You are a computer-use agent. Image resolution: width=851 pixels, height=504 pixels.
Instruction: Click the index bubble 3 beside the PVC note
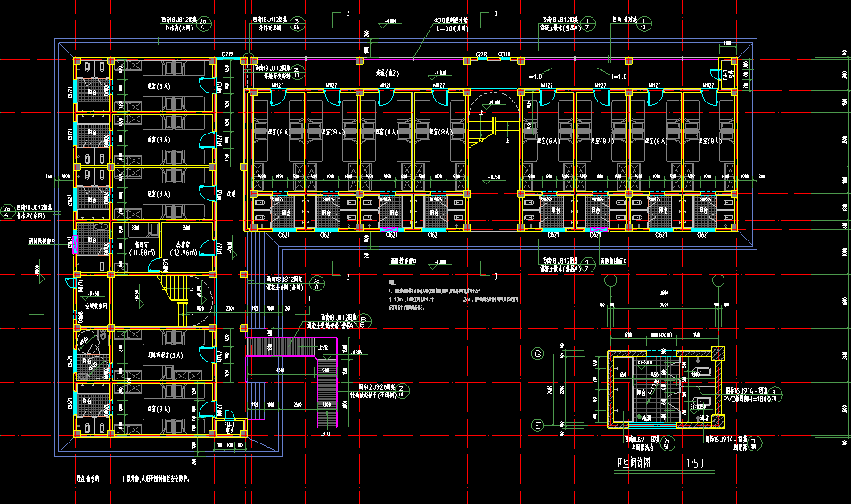click(775, 394)
